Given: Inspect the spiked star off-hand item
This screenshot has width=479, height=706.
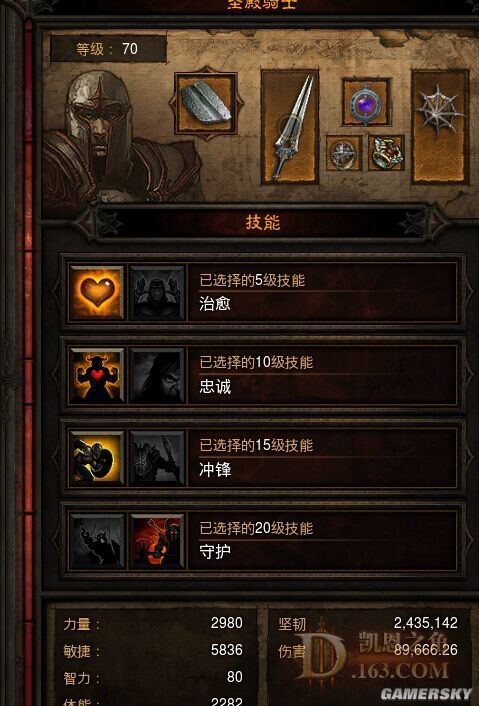Looking at the screenshot, I should tap(440, 126).
